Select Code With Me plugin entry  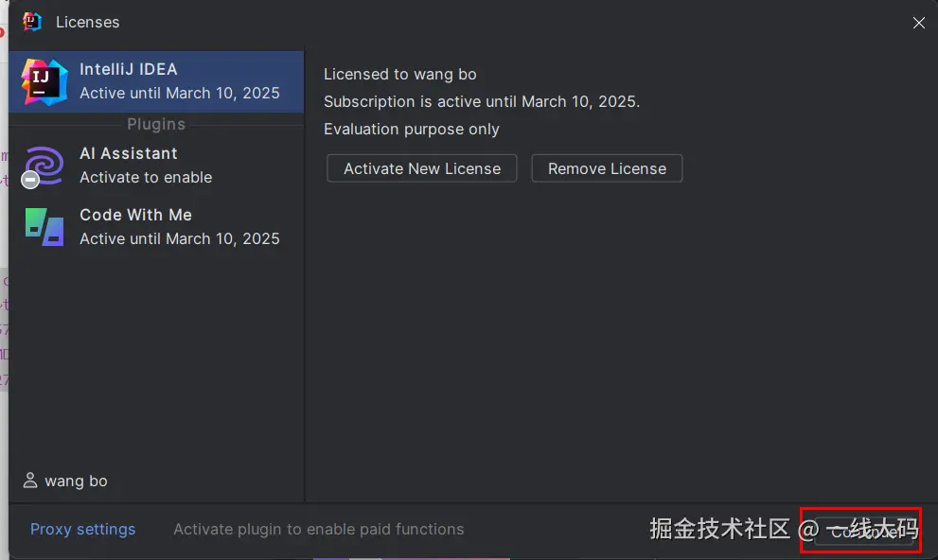(156, 227)
